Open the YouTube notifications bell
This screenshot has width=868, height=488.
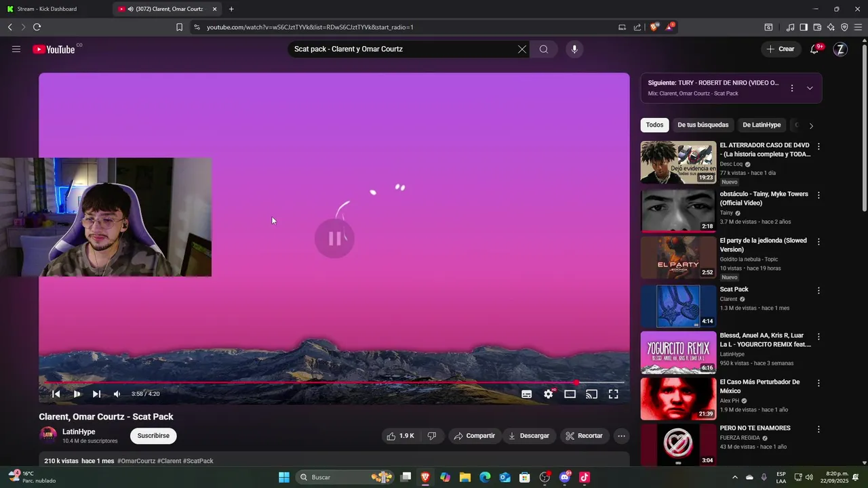[814, 49]
